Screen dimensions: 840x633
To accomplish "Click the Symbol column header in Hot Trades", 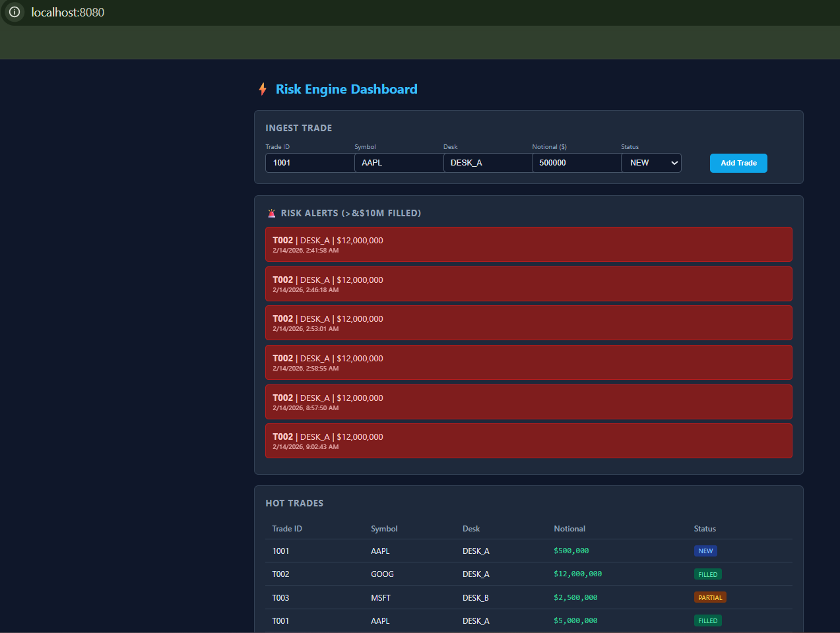I will [384, 529].
